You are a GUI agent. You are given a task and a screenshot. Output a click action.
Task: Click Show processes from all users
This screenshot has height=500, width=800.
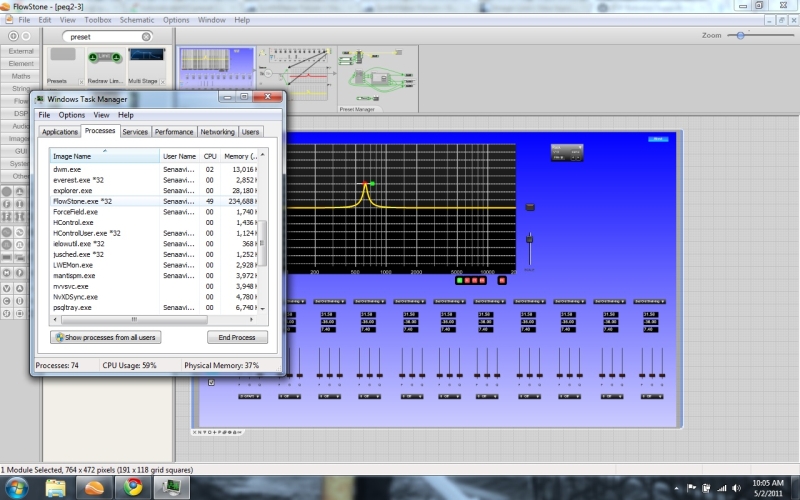[105, 337]
